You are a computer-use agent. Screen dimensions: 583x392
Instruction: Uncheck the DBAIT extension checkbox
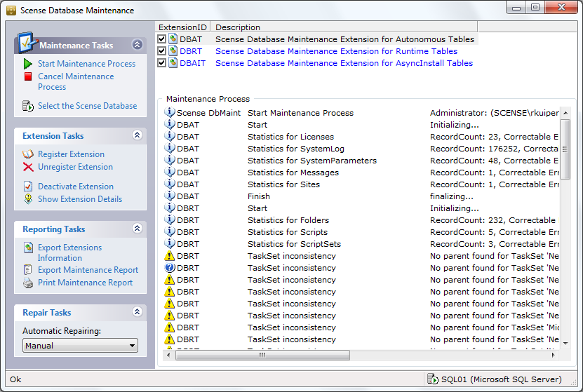(x=162, y=63)
